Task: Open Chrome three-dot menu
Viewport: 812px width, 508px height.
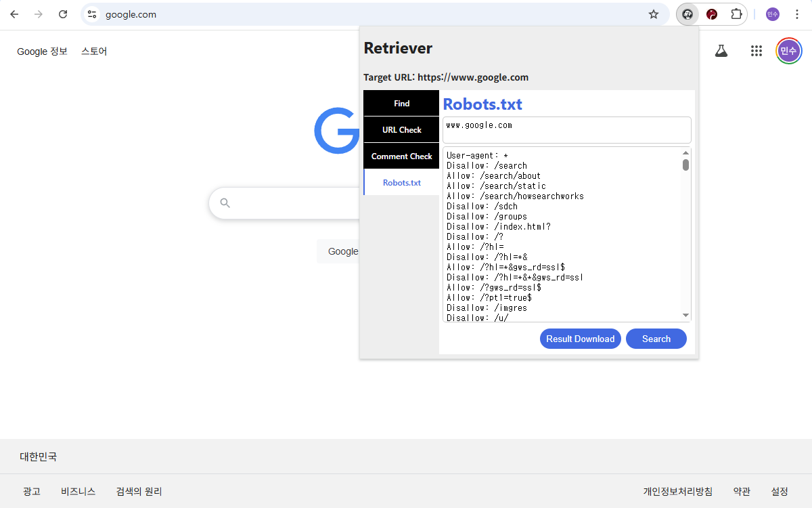Action: [797, 14]
